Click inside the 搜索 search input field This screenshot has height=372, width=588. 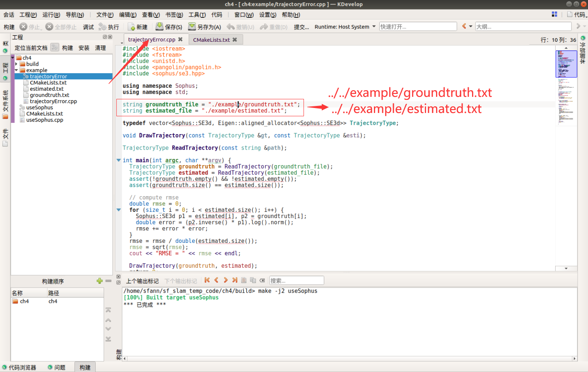point(296,280)
